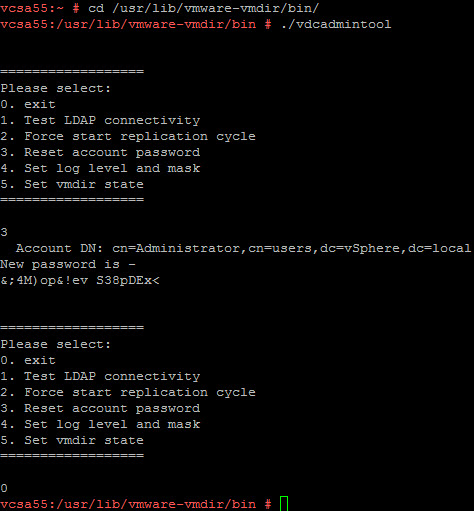Click second 'Set log level and mask' line
This screenshot has width=474, height=511.
point(100,424)
